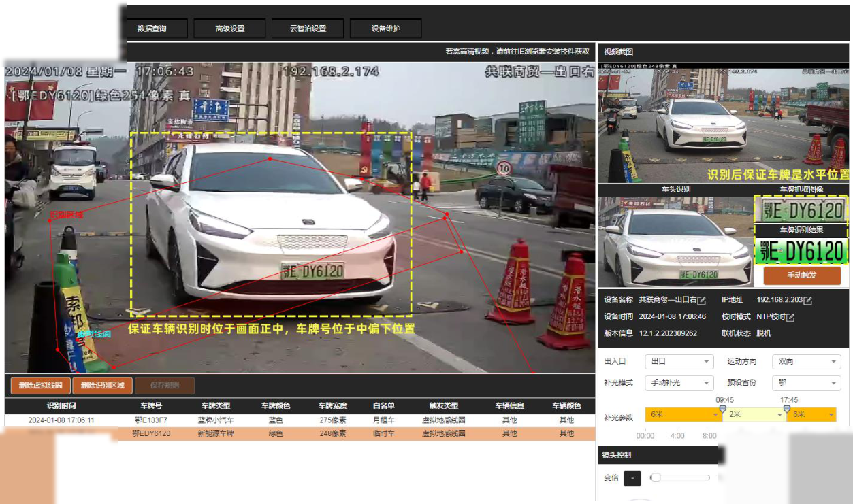The image size is (853, 504).
Task: Click the 车牌宽度 column header
Action: coord(333,405)
